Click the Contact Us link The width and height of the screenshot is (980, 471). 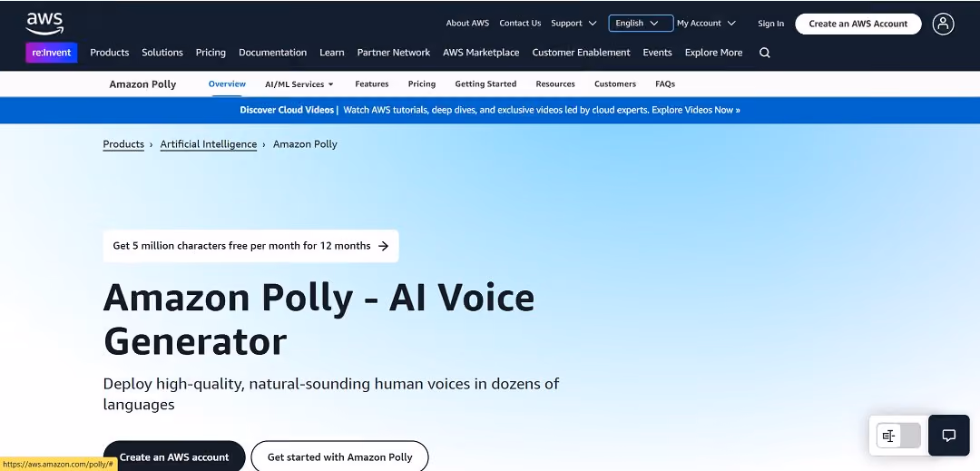tap(520, 23)
